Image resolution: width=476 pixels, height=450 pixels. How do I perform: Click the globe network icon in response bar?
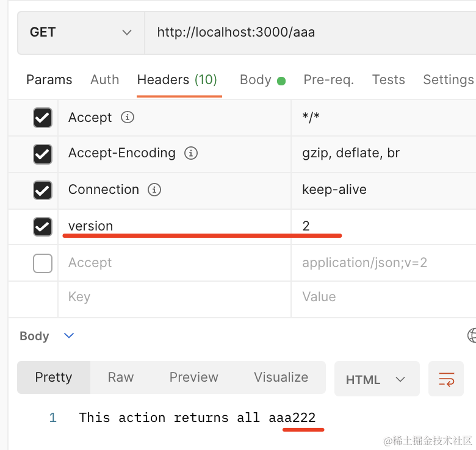(472, 335)
